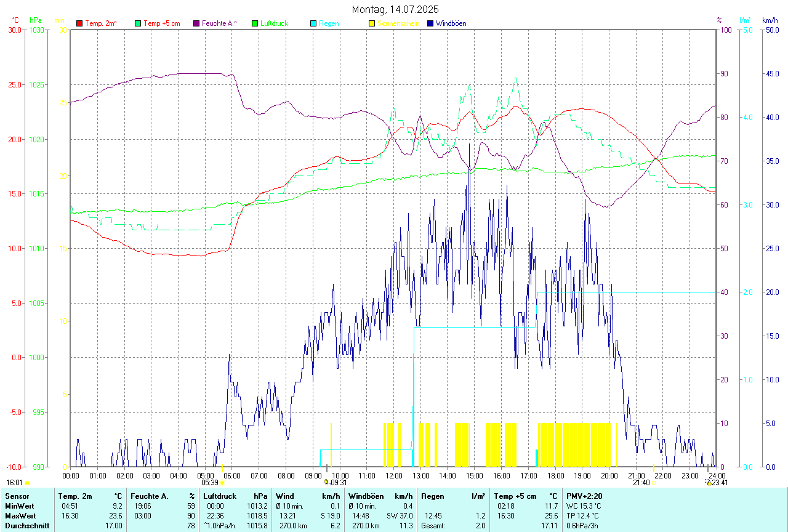Click the marker icon next to 16:01
Image resolution: width=788 pixels, height=532 pixels.
click(27, 483)
